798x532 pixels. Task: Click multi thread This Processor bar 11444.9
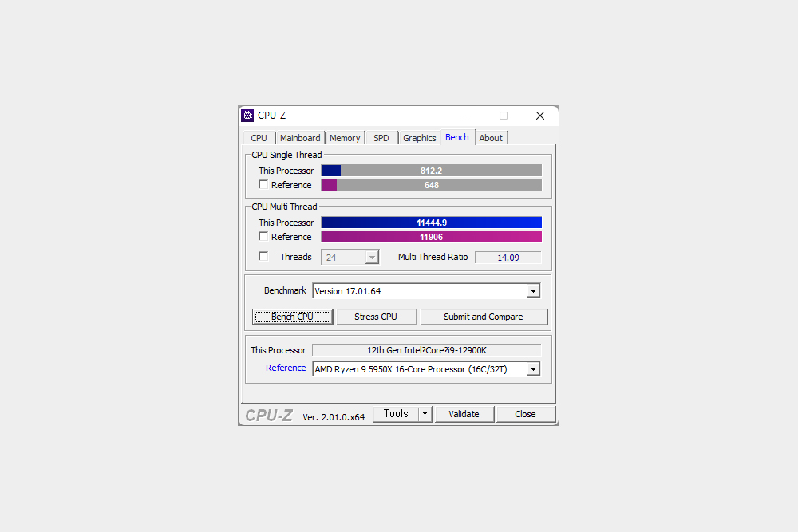coord(431,223)
